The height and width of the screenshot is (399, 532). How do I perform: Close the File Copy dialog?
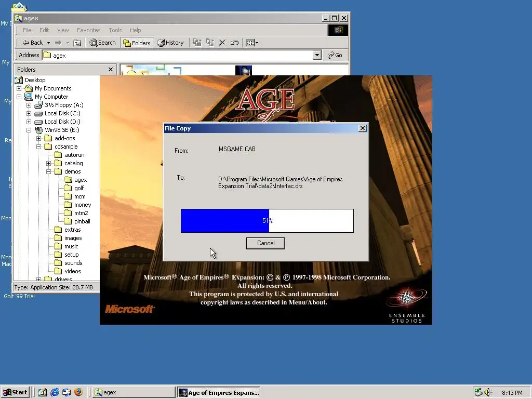(x=363, y=128)
